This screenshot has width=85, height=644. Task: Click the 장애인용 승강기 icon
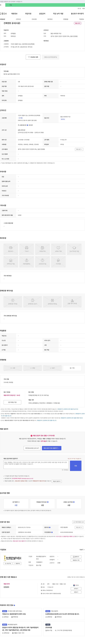[32, 302]
